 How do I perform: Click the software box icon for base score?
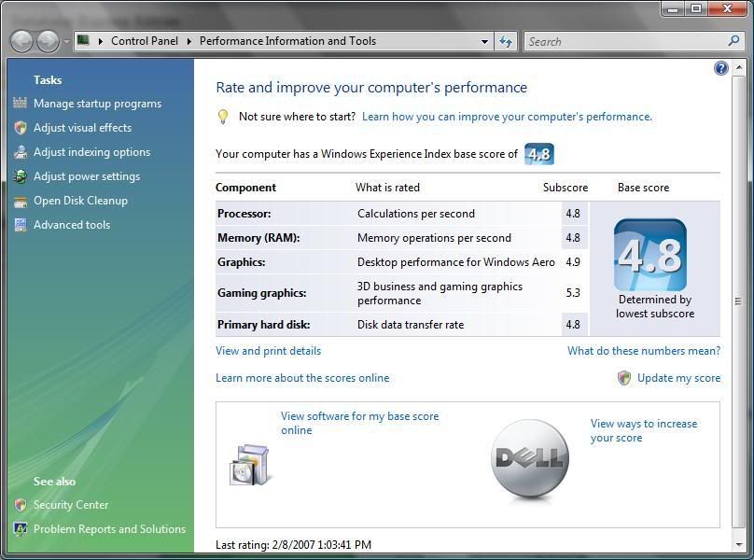coord(249,464)
